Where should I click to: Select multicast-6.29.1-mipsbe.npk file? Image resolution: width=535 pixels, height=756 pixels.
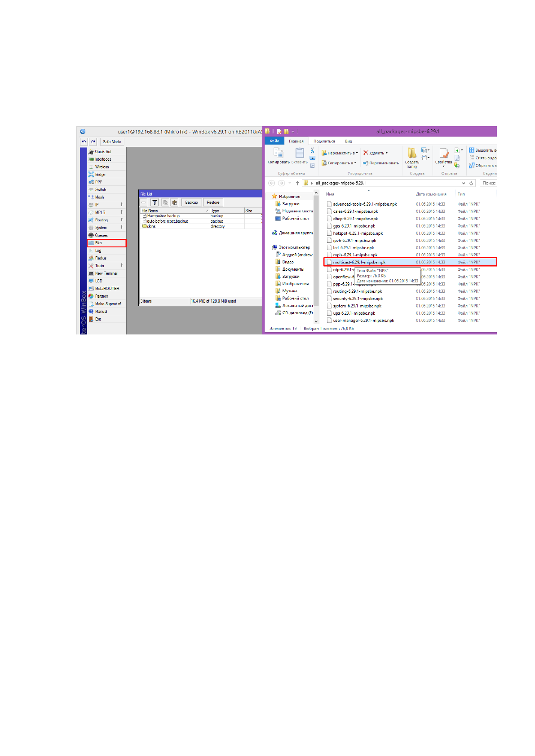(x=410, y=262)
